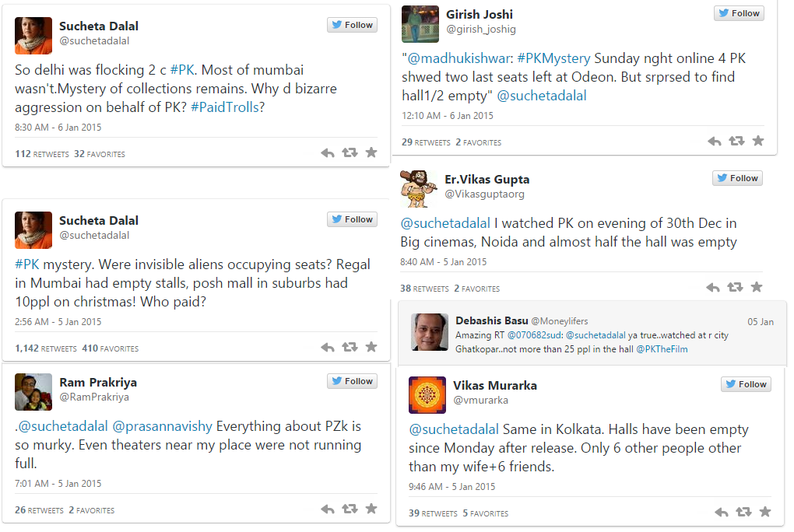Open the 8:30 AM - 6 Jan 2015 timestamp
The image size is (794, 532).
(58, 127)
